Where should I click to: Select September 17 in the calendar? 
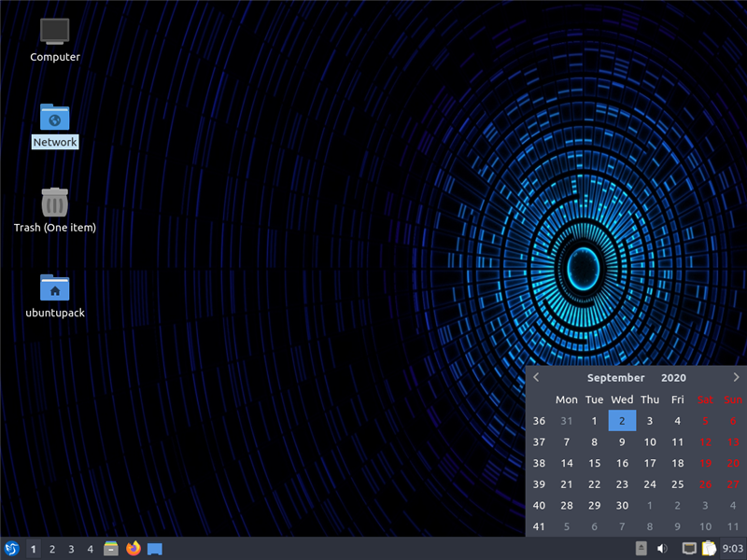650,463
